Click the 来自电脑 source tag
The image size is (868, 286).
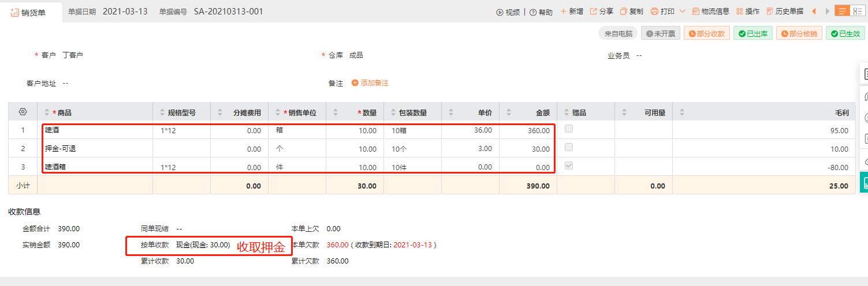point(618,33)
